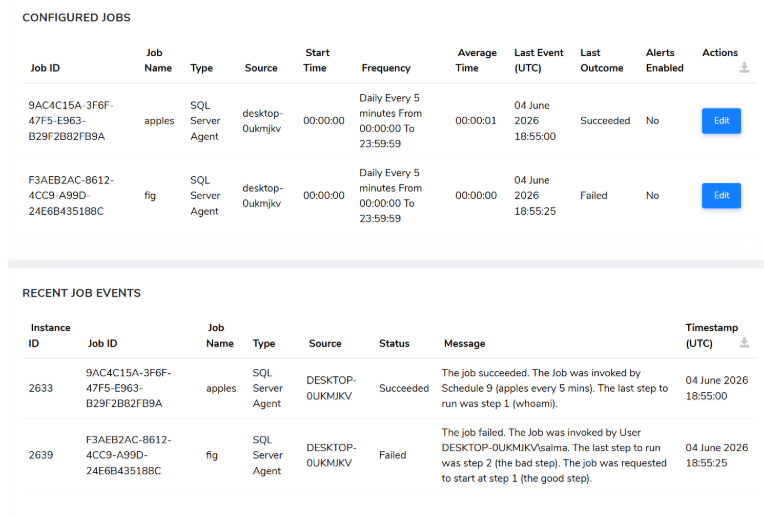Select source DESKTOP-0UKMJKV for instance 2633
This screenshot has width=764, height=517.
[x=331, y=388]
